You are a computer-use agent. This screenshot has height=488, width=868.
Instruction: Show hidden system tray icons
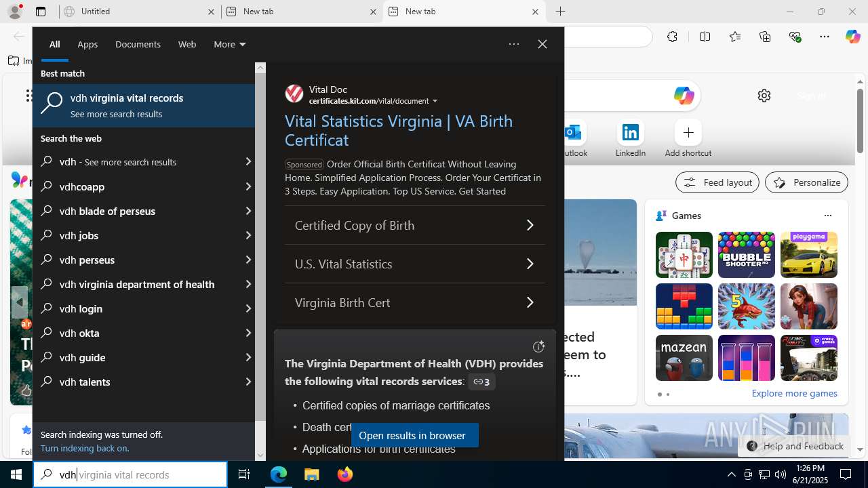point(731,474)
